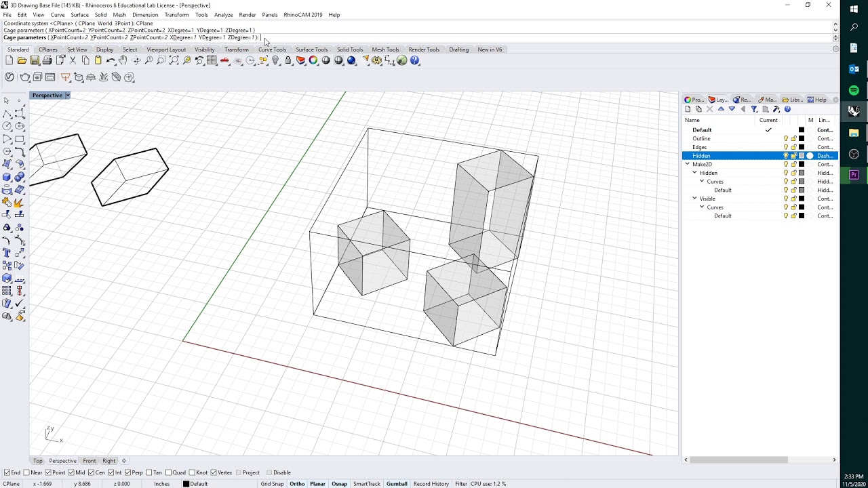Toggle the Perp osnap checkbox
The width and height of the screenshot is (868, 488).
pyautogui.click(x=128, y=472)
